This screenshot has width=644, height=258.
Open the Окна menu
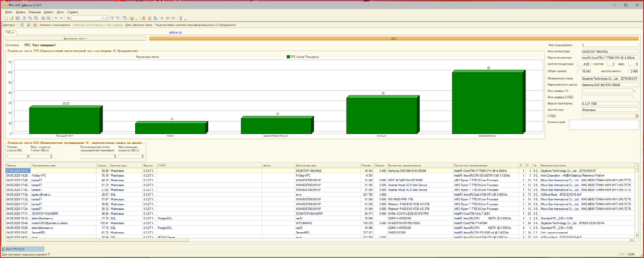(60, 12)
